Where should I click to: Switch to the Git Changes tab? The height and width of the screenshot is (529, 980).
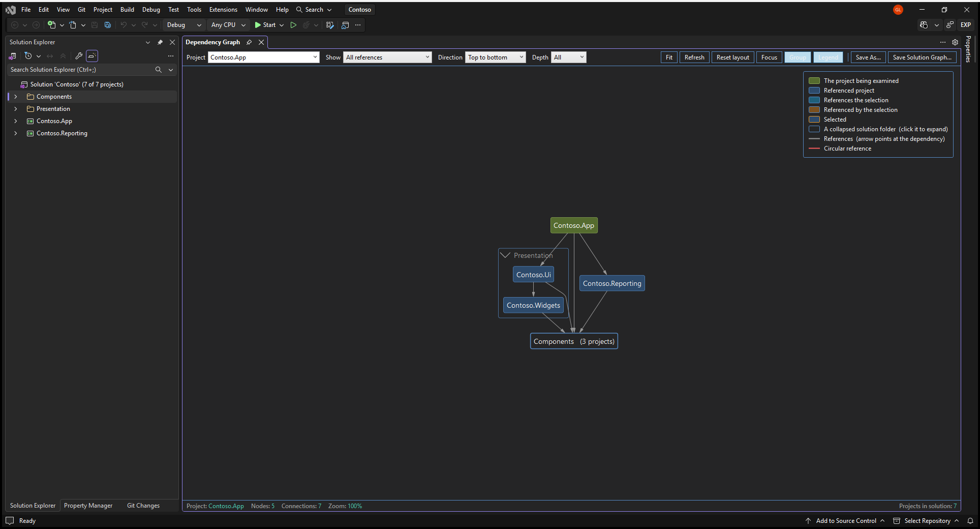point(143,506)
